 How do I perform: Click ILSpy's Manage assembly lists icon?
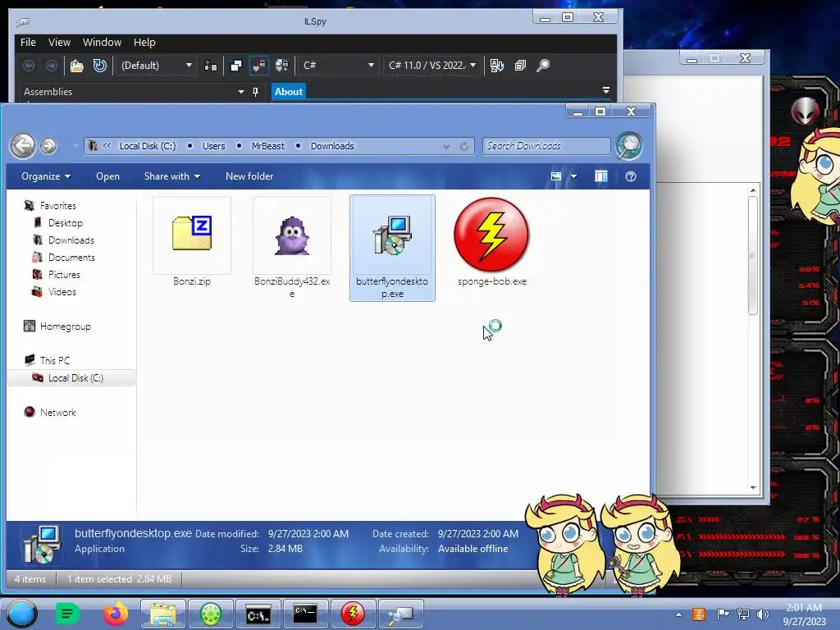pos(211,66)
